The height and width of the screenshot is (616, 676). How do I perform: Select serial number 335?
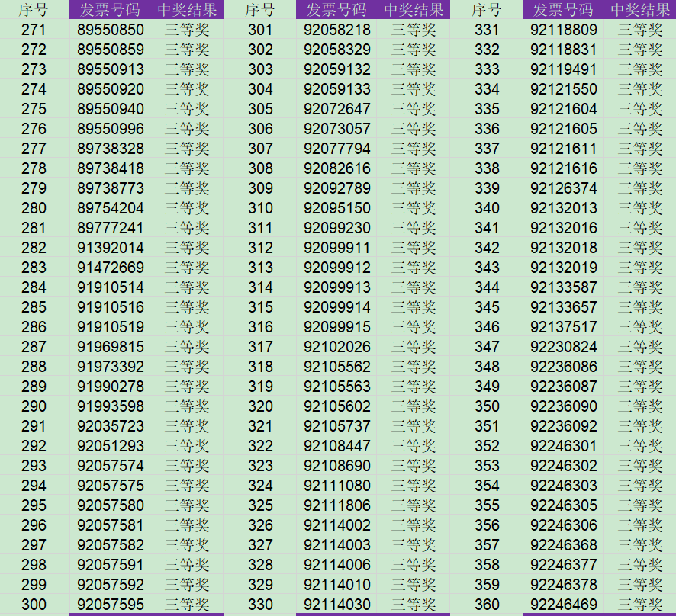tap(488, 109)
